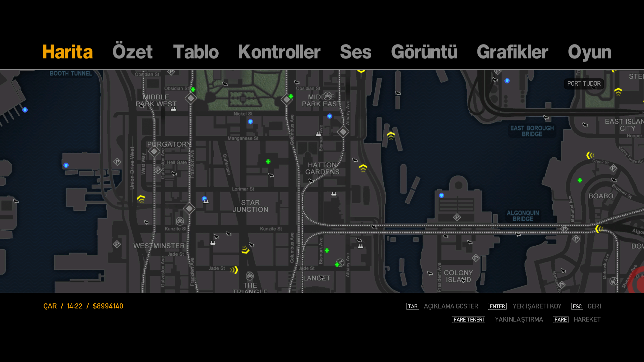Click the diamond marker on Albany Ave
644x362 pixels.
343,132
